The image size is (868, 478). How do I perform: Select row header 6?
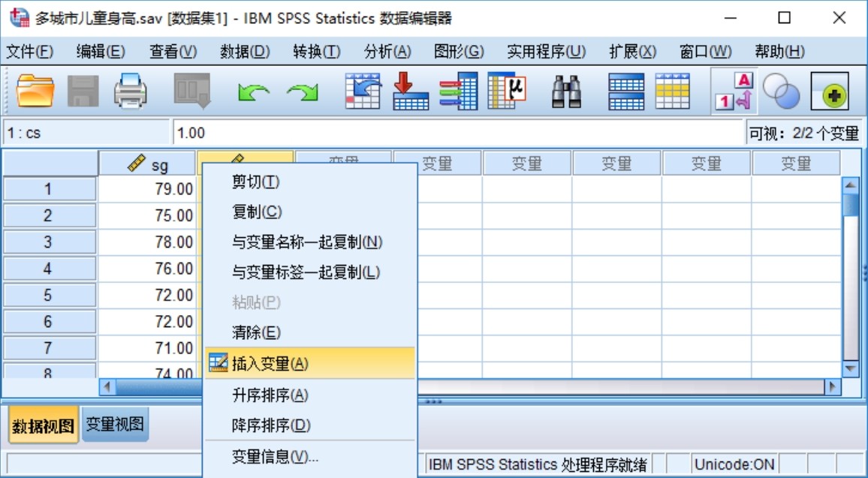pyautogui.click(x=49, y=321)
